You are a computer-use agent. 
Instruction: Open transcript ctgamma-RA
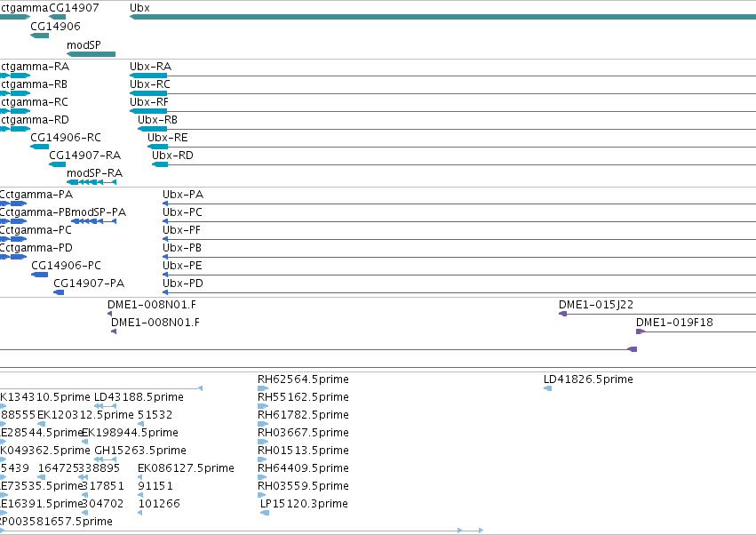[35, 66]
